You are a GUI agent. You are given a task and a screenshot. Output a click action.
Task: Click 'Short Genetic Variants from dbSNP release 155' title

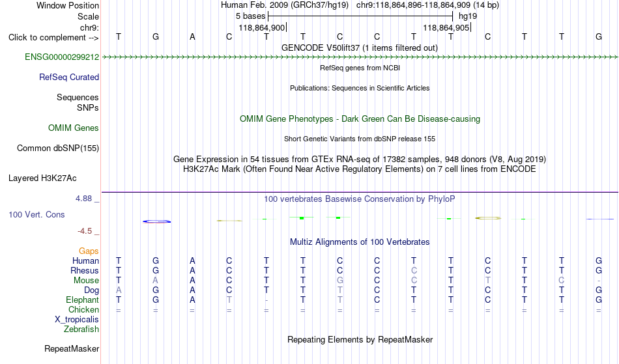click(x=360, y=139)
